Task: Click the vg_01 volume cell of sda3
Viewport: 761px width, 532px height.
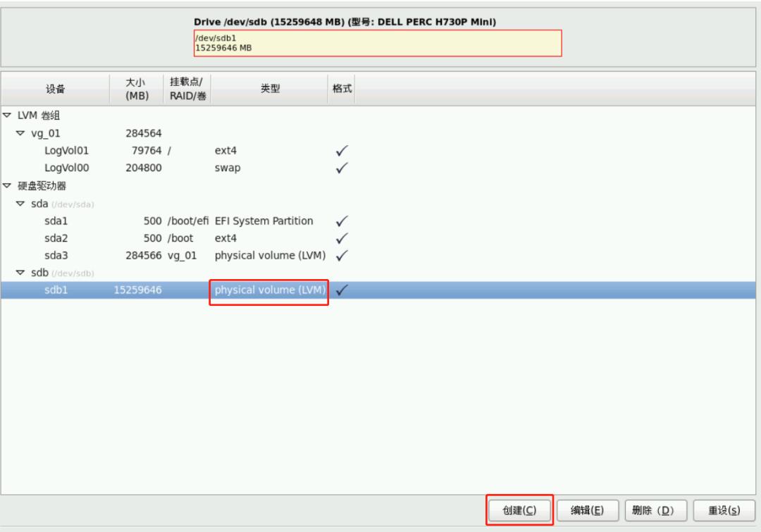Action: point(182,255)
